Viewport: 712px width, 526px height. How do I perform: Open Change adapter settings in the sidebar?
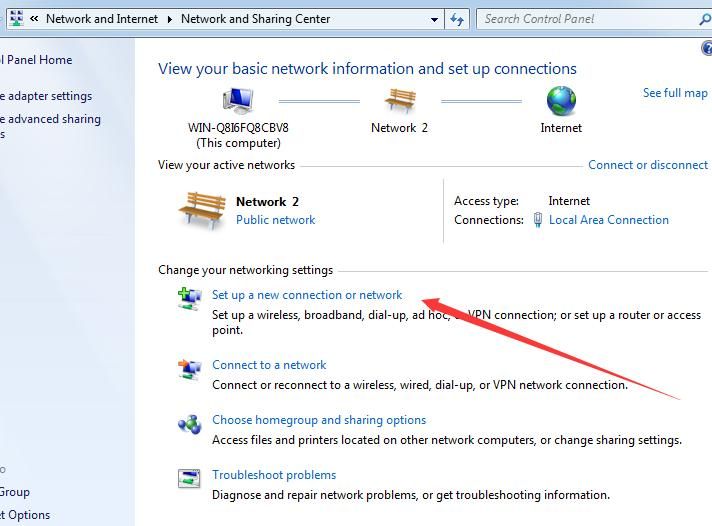pyautogui.click(x=46, y=96)
